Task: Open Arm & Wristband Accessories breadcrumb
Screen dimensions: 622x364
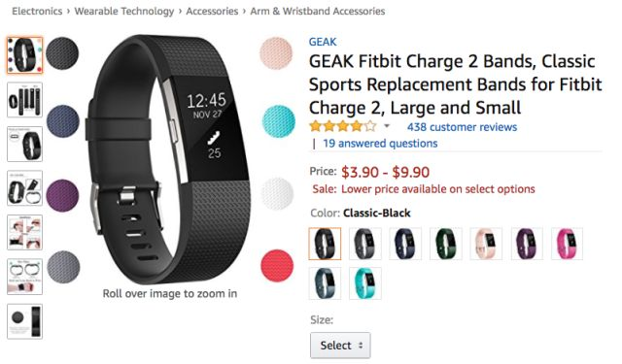Action: (x=318, y=11)
